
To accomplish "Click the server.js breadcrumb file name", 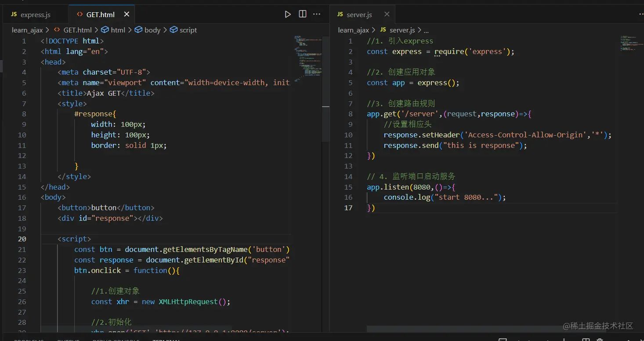I will (x=402, y=30).
